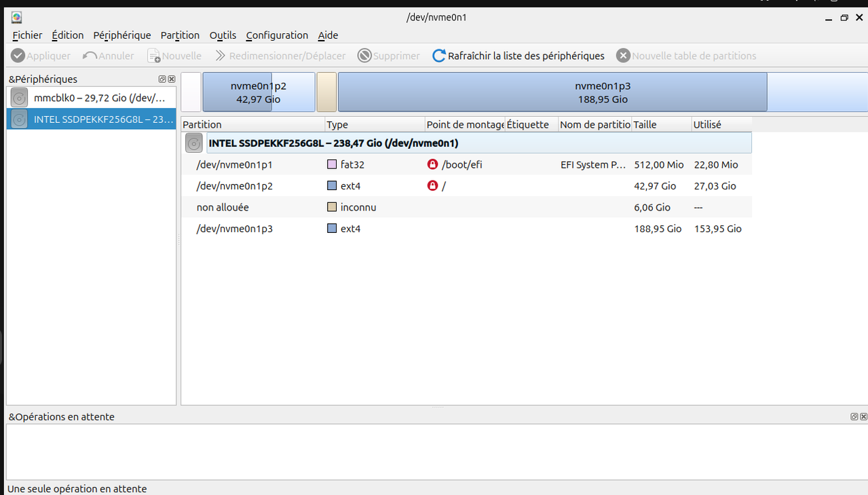This screenshot has height=495, width=868.
Task: Close the Périphériques panel
Action: [x=172, y=79]
